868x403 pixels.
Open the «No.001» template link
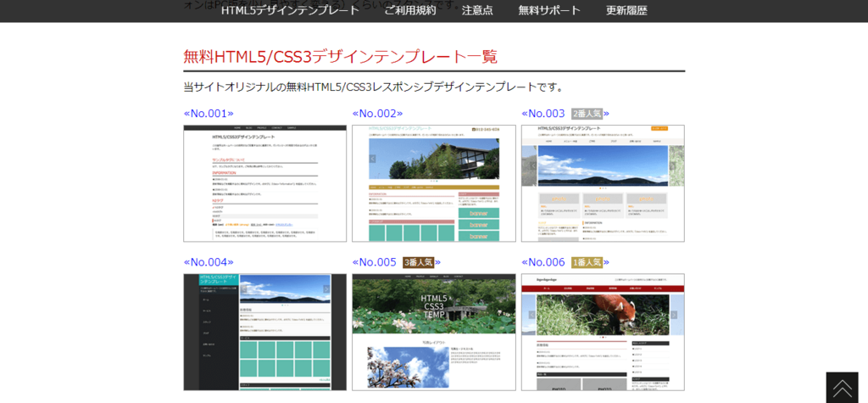[209, 114]
